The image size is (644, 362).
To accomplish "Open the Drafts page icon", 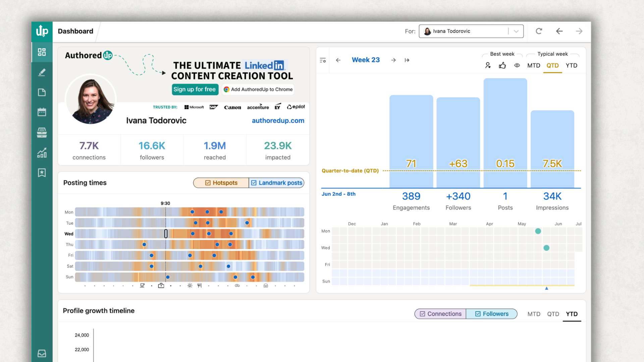I will [42, 92].
